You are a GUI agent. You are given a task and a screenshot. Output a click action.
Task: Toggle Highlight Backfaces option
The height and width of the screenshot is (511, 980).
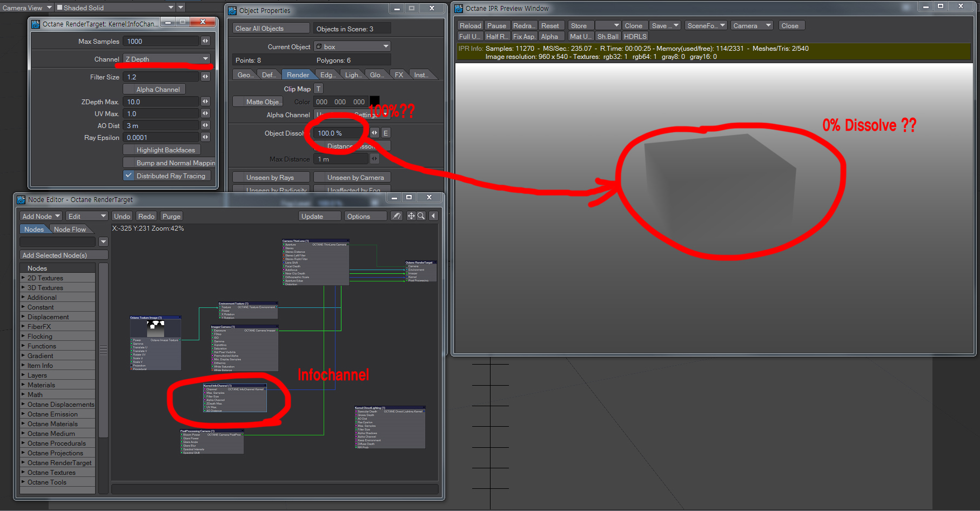point(162,150)
